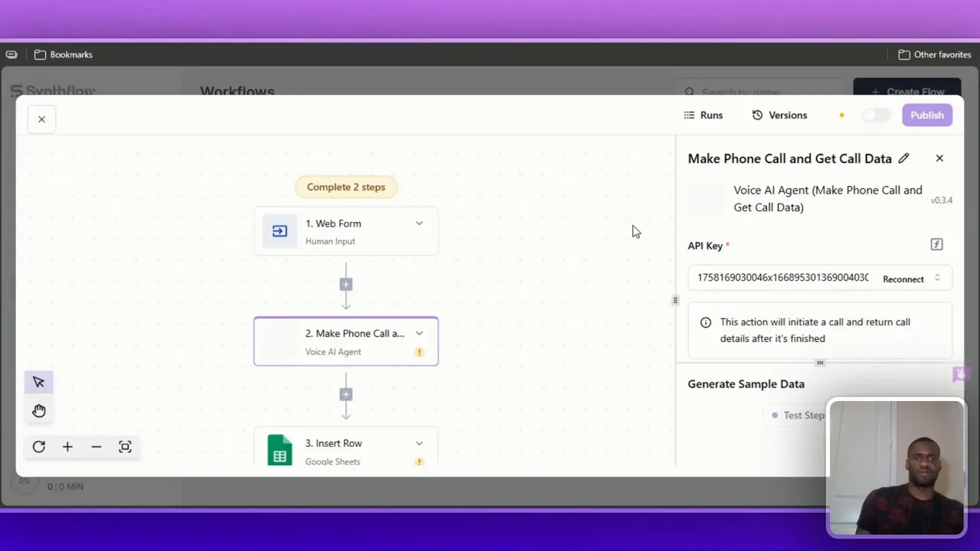Screen dimensions: 980x551
Task: Click the Publish button
Action: [926, 116]
